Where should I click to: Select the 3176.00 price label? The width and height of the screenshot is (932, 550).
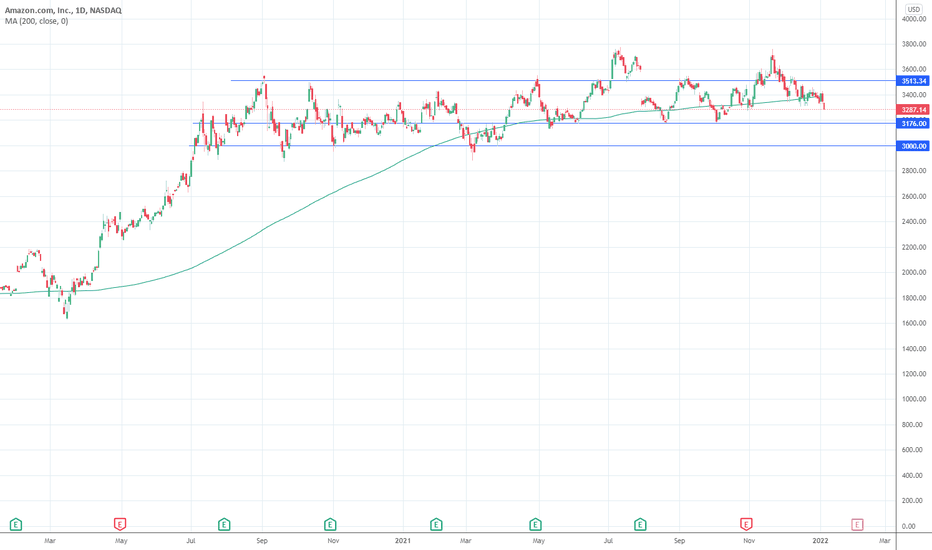click(x=913, y=124)
